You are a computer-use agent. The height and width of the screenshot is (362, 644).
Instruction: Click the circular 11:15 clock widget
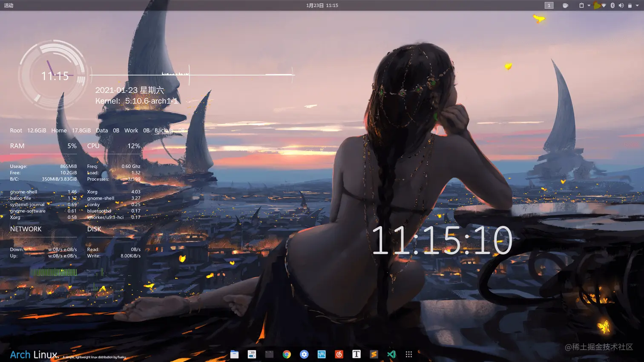click(54, 75)
